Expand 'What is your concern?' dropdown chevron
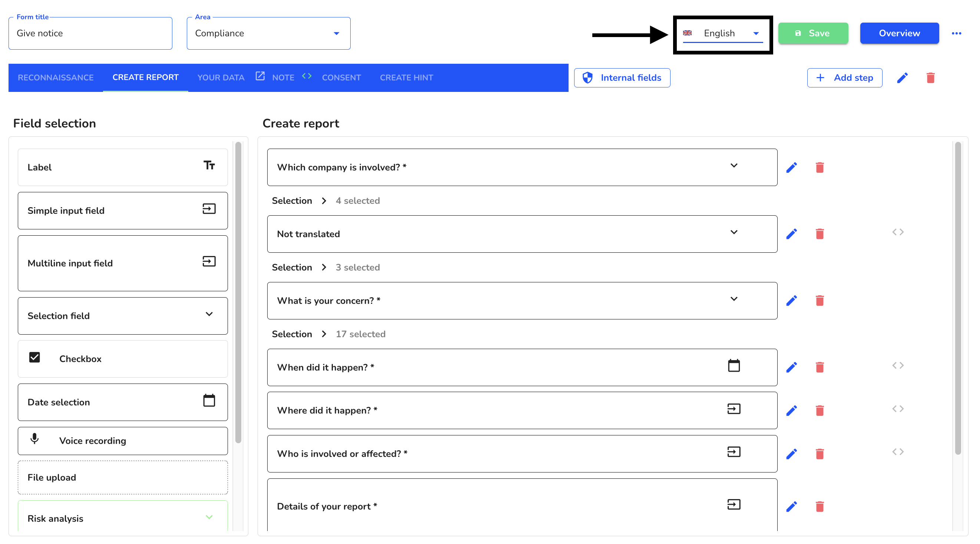Viewport: 980px width, 544px height. 734,299
